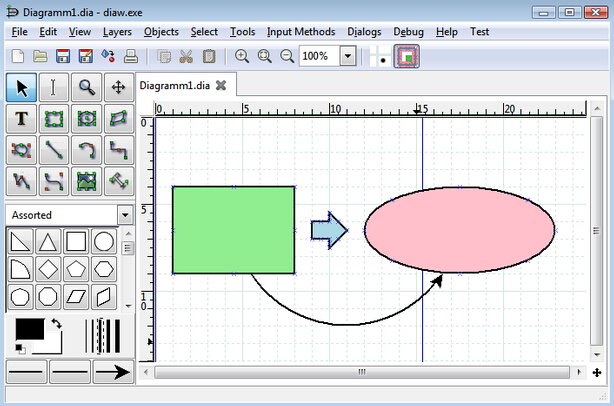Toggle snap to grid button
614x406 pixels.
coord(380,56)
